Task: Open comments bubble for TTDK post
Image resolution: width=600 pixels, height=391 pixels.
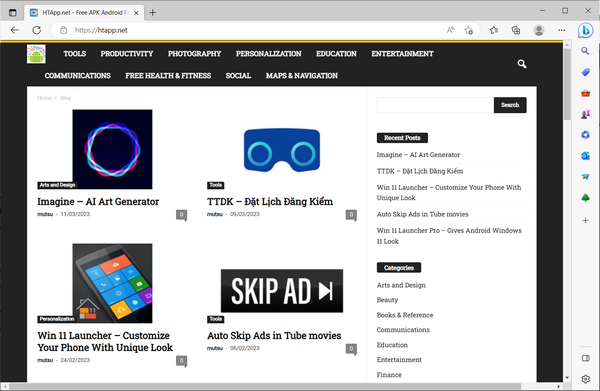Action: (351, 215)
